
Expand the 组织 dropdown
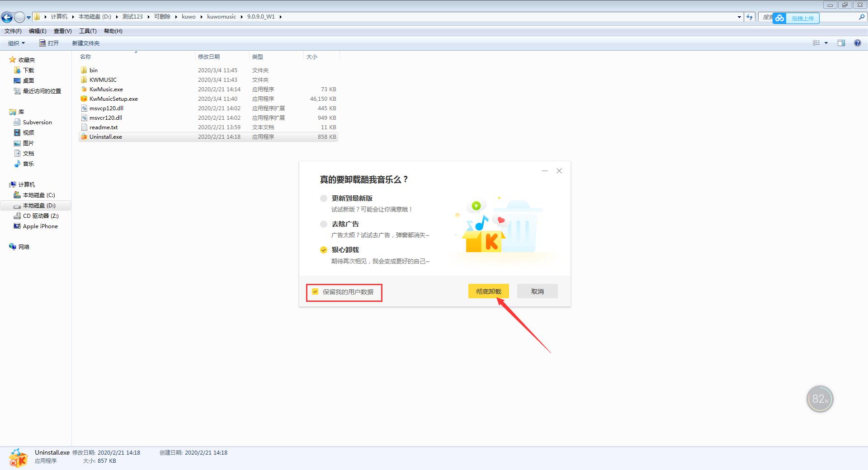click(x=17, y=43)
